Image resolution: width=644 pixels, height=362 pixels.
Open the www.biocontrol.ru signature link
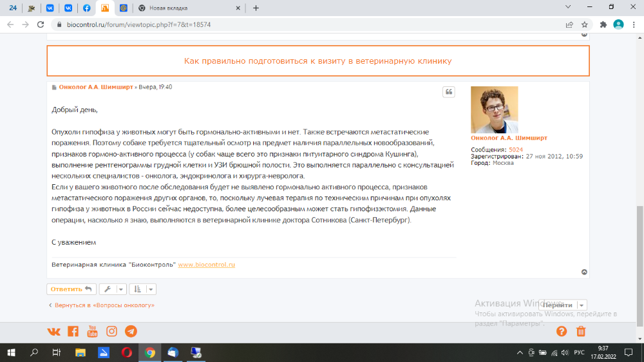pos(206,265)
